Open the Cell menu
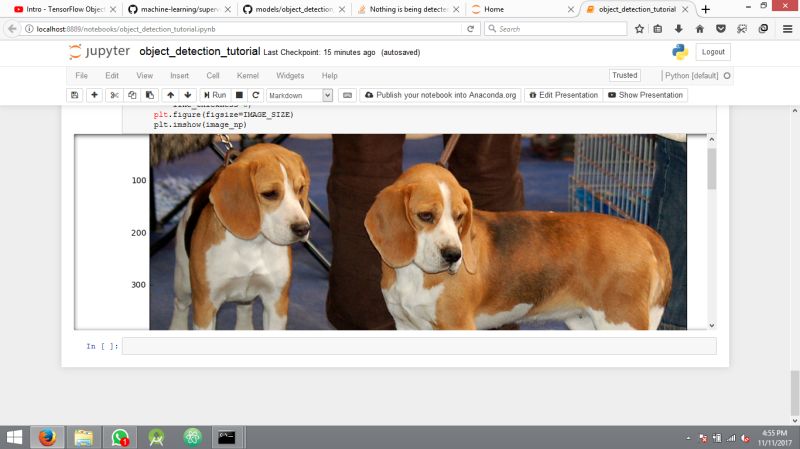This screenshot has width=800, height=449. [213, 76]
